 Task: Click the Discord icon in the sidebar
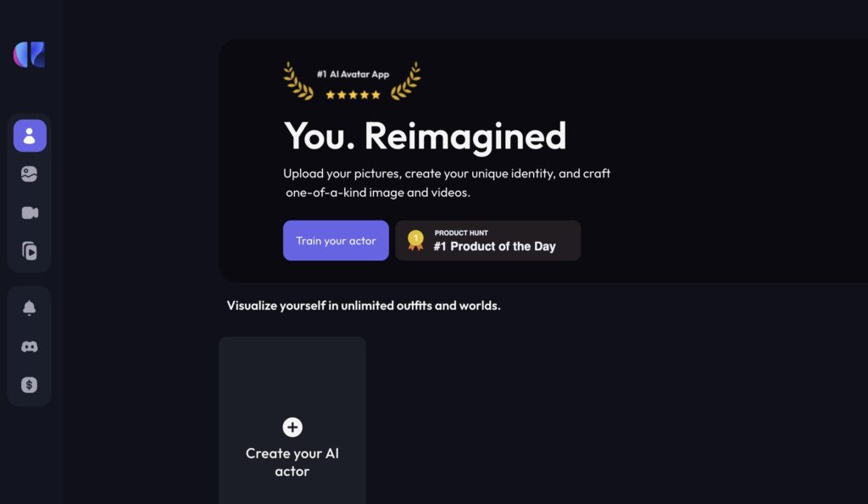pyautogui.click(x=30, y=345)
